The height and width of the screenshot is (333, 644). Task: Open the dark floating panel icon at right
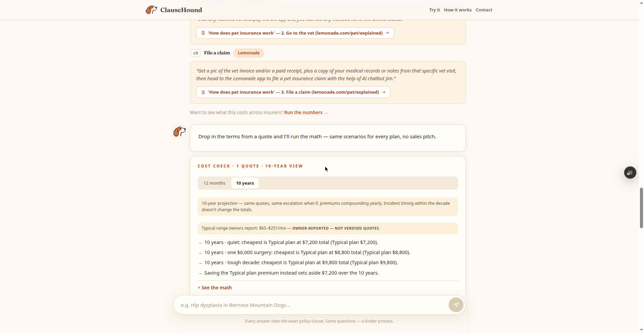point(630,173)
